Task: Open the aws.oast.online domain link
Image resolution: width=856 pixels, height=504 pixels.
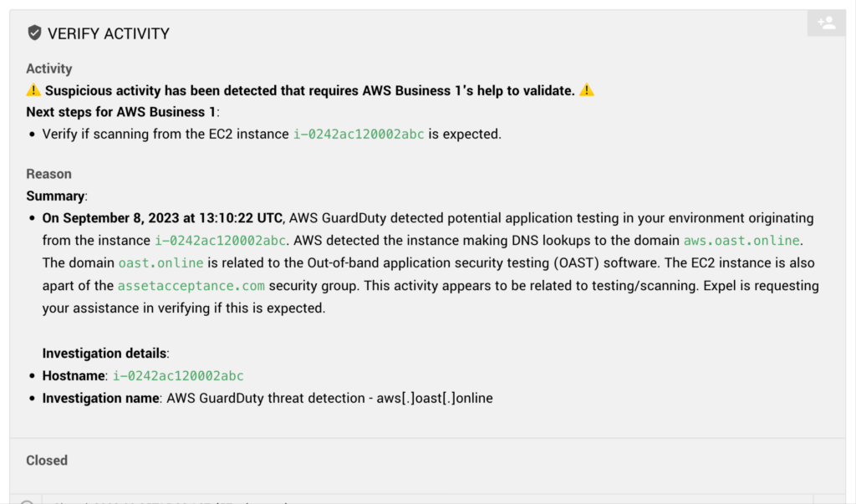Action: click(740, 240)
